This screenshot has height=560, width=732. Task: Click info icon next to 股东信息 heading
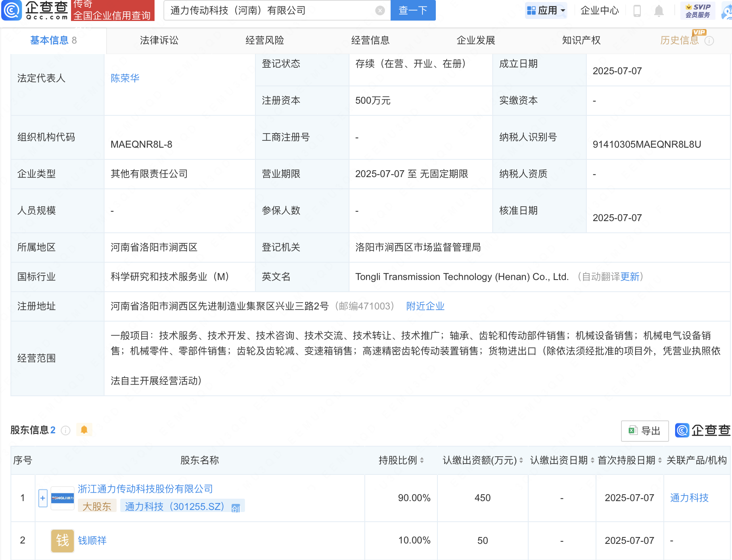coord(65,430)
